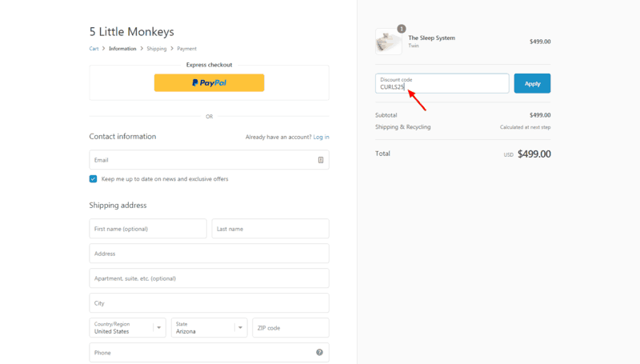Click the Discount code input field
This screenshot has width=640, height=364.
442,83
